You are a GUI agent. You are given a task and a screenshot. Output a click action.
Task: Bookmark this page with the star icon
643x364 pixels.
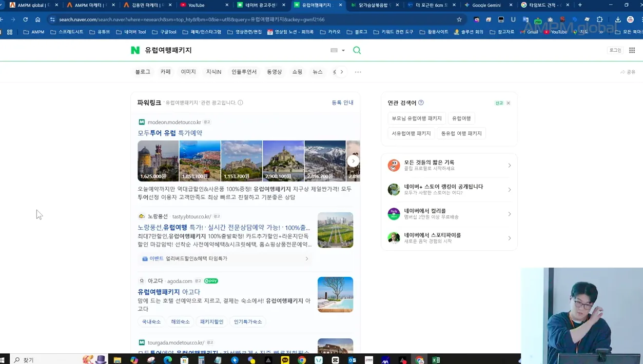coord(459,19)
